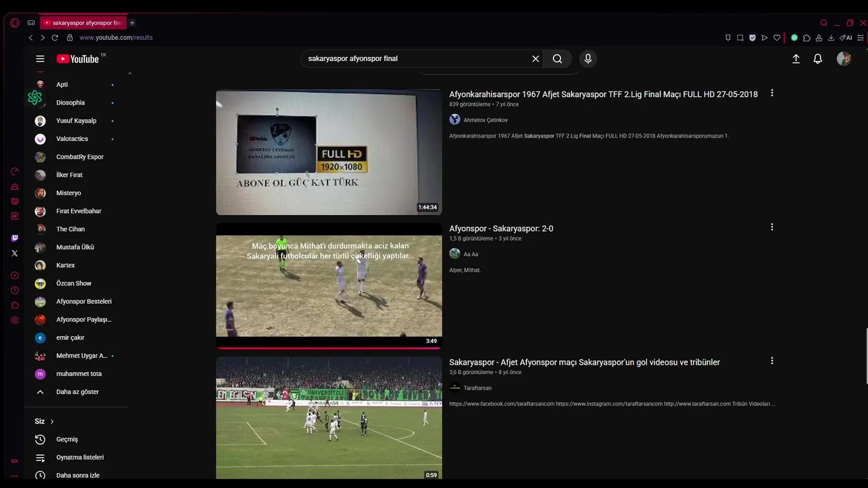
Task: Open browser tab search magnifier
Action: pyautogui.click(x=824, y=23)
